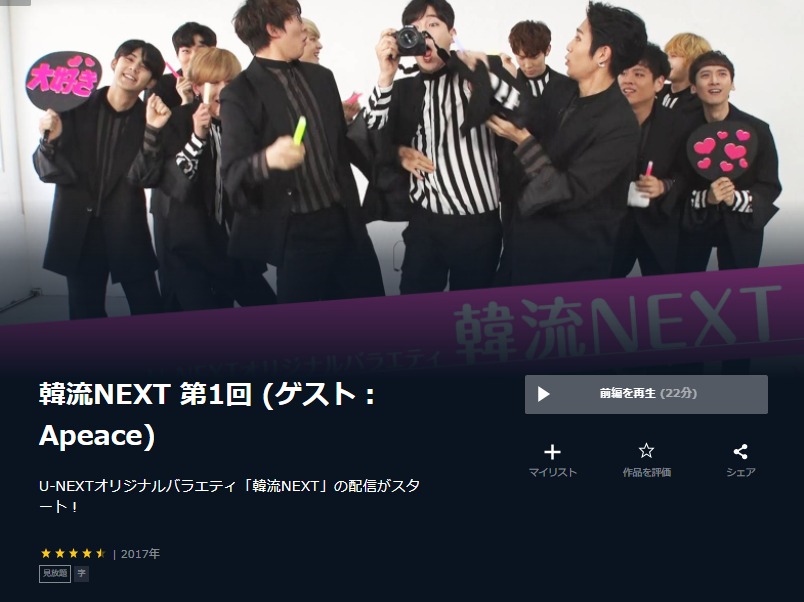Add title to My List plus icon
The image size is (804, 602).
(552, 452)
